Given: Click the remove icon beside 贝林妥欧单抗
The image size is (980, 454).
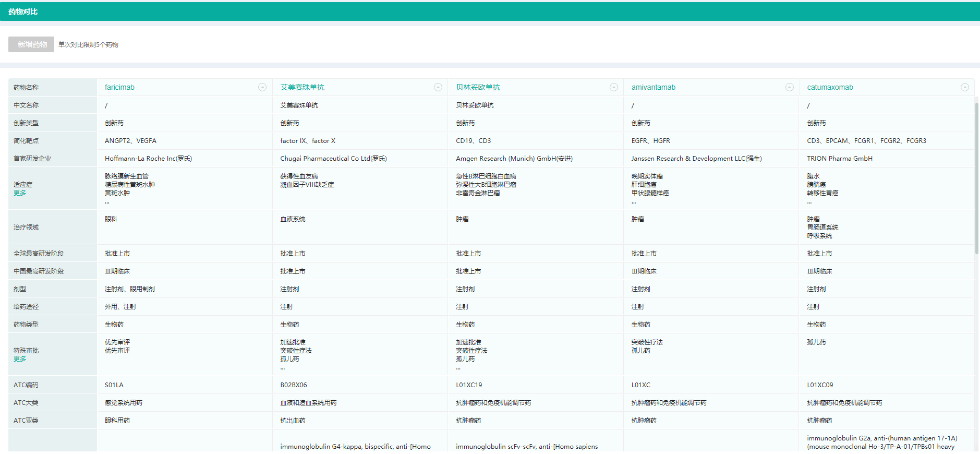Looking at the screenshot, I should click(614, 87).
